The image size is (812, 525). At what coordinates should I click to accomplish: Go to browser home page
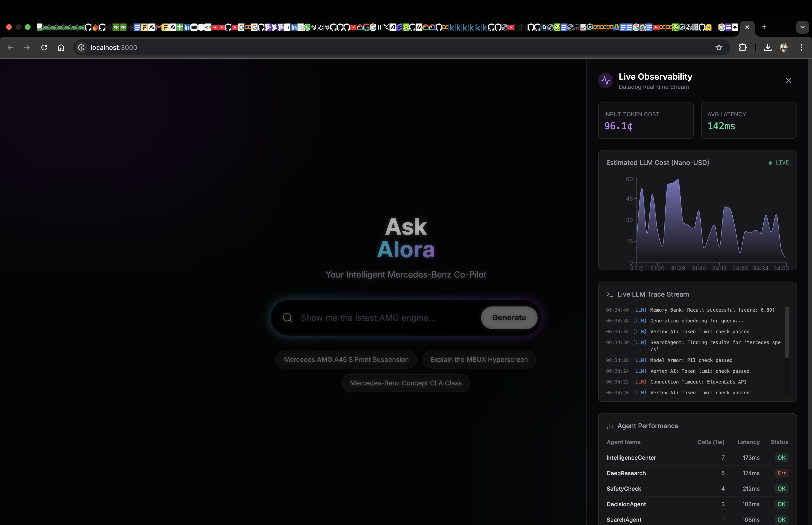coord(61,47)
